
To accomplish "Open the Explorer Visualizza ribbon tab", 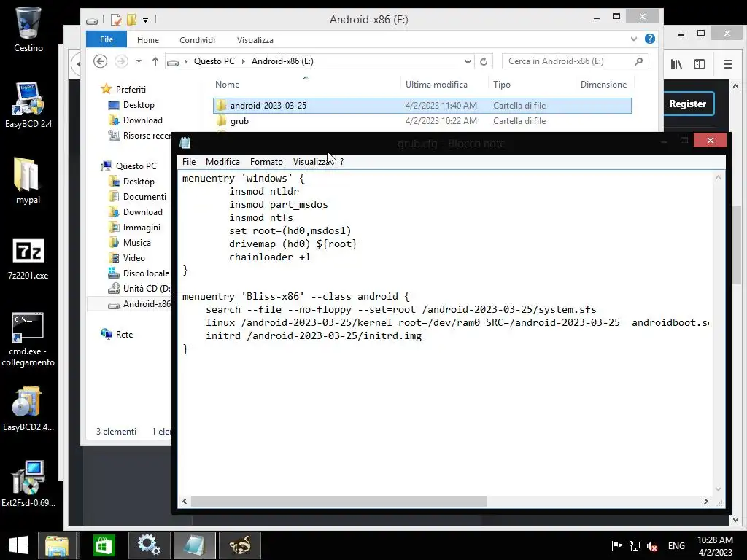I will tap(255, 40).
